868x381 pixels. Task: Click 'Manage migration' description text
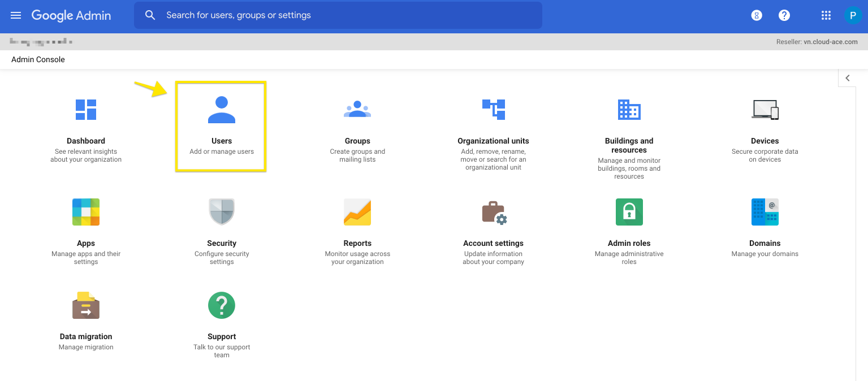[86, 347]
